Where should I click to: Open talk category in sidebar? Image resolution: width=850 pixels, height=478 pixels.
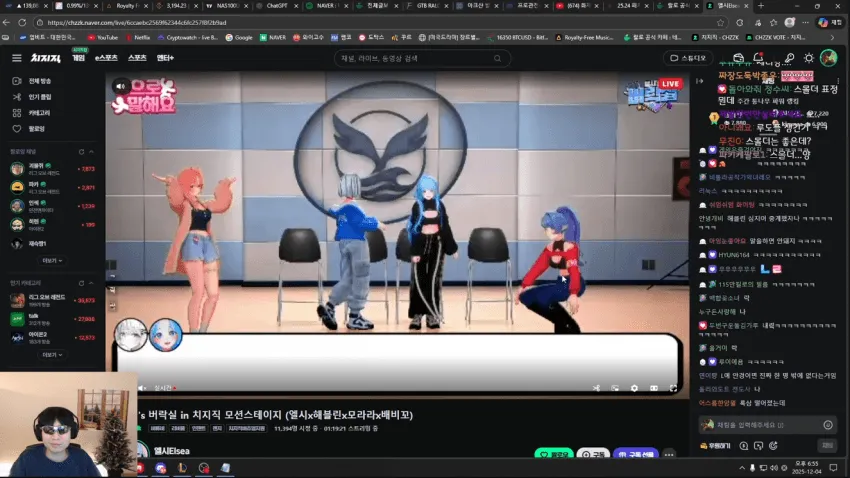click(x=53, y=319)
